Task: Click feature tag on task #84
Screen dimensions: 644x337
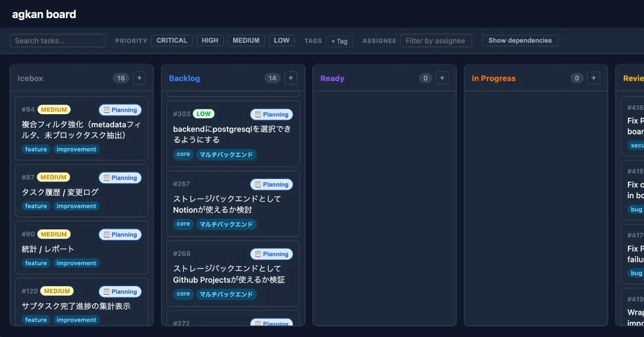Action: tap(36, 149)
